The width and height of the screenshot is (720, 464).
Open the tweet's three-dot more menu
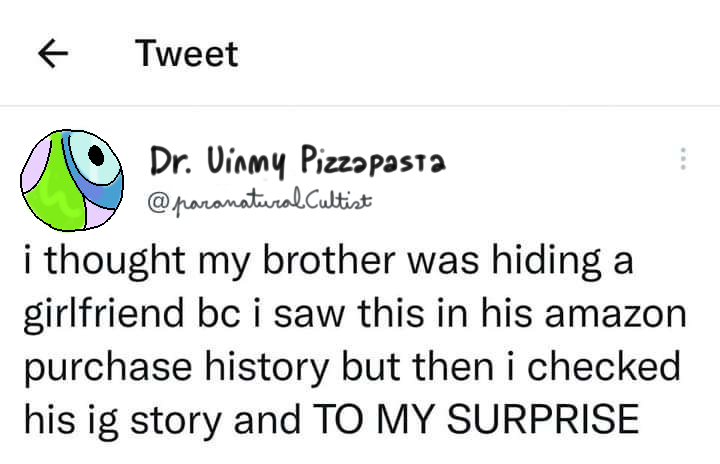pos(683,160)
